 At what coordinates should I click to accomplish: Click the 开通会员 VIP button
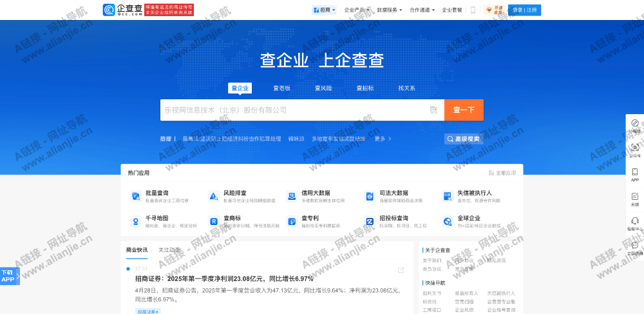coord(495,10)
